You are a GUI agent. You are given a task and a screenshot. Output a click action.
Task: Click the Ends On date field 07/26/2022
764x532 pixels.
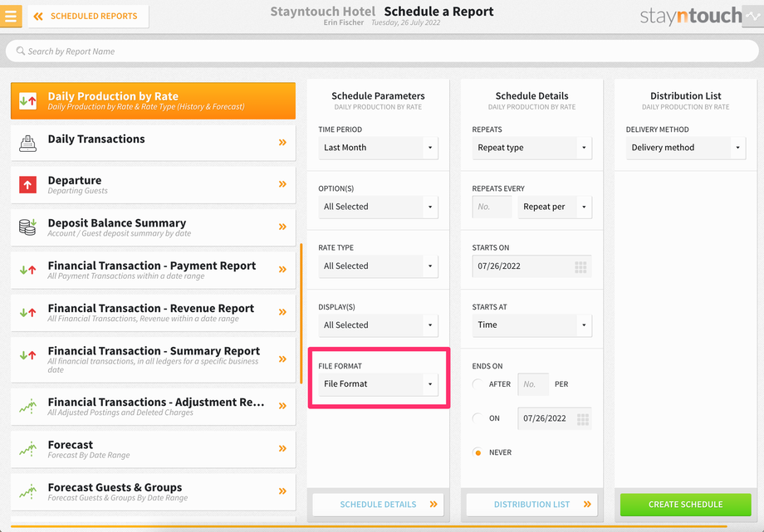(555, 418)
